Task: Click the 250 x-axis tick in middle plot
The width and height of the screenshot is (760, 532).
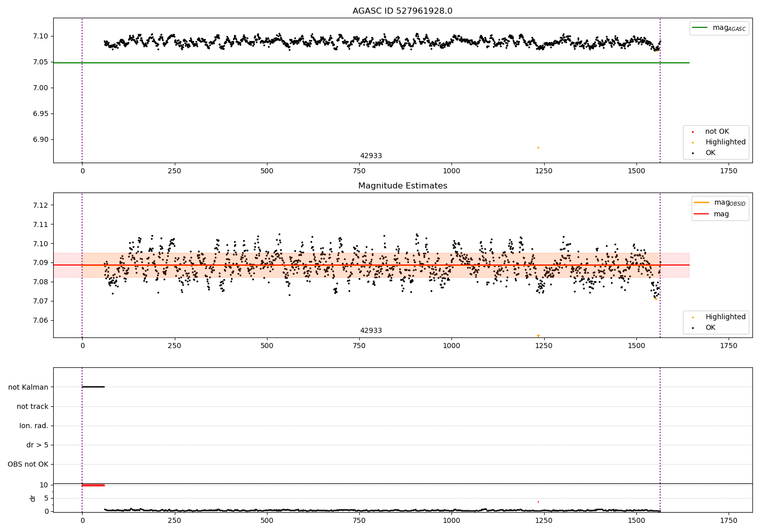Action: 174,346
